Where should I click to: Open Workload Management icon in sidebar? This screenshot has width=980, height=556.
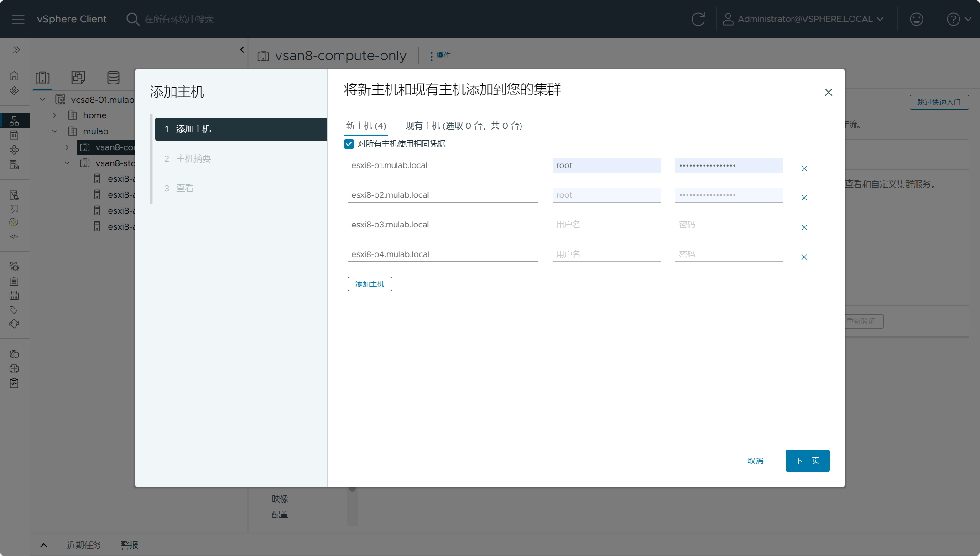pos(14,150)
